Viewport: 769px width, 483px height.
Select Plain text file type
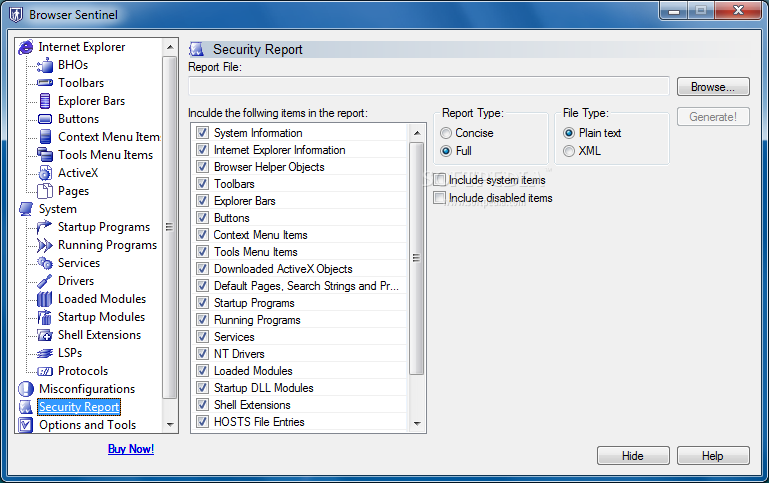coord(569,133)
